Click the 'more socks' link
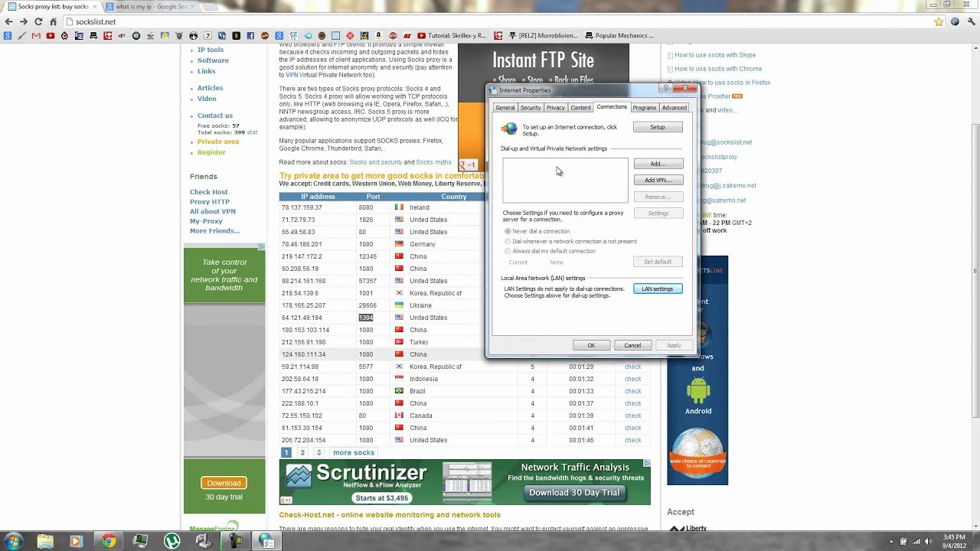 (354, 453)
